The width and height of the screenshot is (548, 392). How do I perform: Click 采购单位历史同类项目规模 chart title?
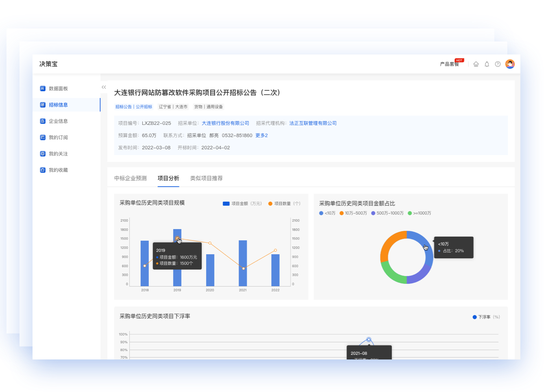tap(152, 203)
